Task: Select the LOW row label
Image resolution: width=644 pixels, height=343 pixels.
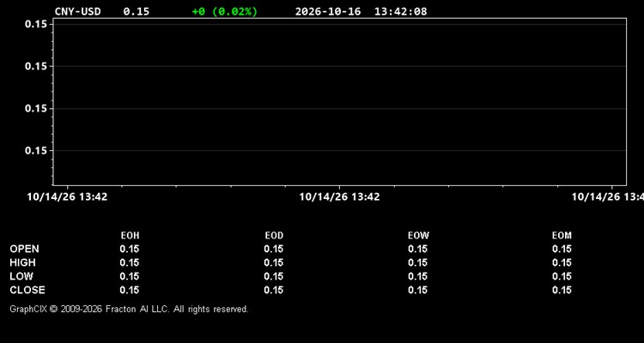Action: click(x=21, y=276)
